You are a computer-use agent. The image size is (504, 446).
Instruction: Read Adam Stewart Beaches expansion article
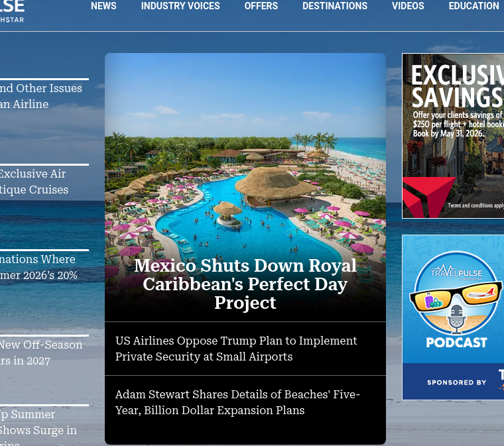pyautogui.click(x=237, y=402)
